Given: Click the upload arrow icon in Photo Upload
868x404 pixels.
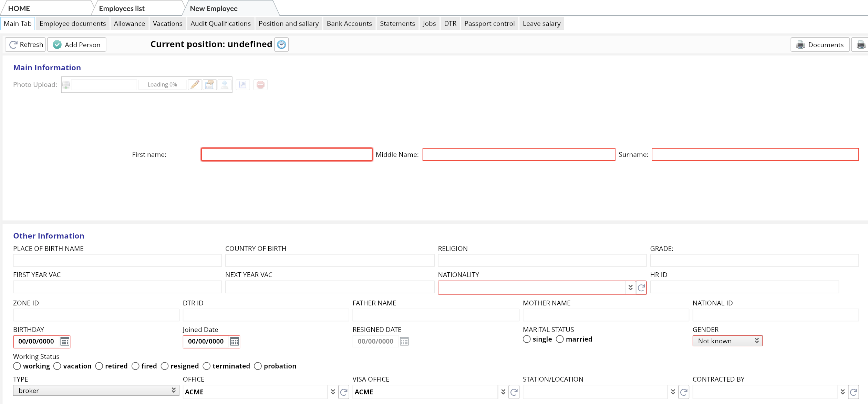Looking at the screenshot, I should click(225, 84).
